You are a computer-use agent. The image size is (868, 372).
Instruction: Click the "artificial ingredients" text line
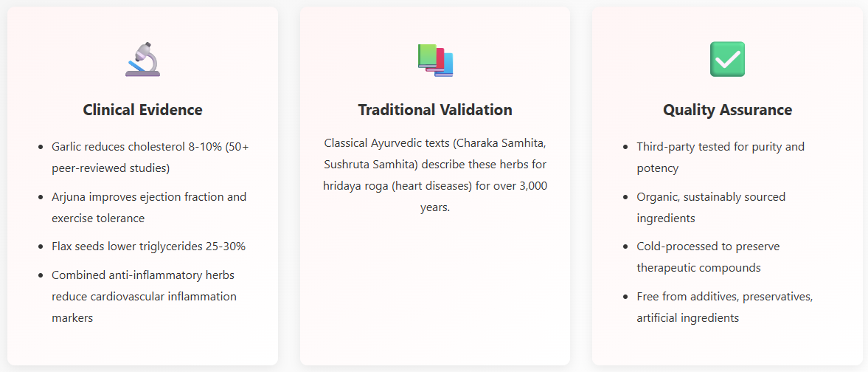687,318
